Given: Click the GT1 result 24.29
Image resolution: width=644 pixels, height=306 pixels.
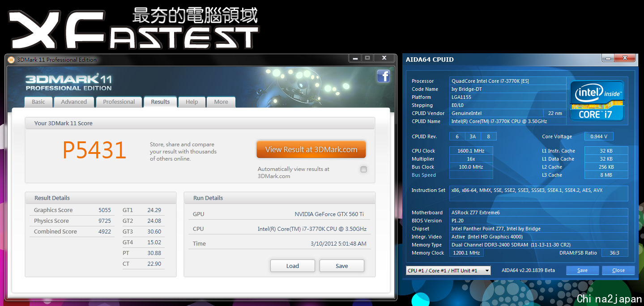Looking at the screenshot, I should pyautogui.click(x=154, y=210).
